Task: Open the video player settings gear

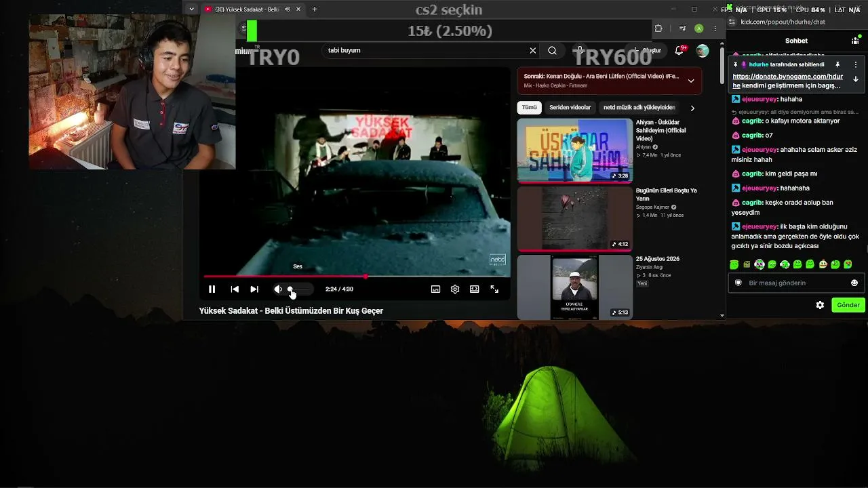Action: [x=455, y=289]
